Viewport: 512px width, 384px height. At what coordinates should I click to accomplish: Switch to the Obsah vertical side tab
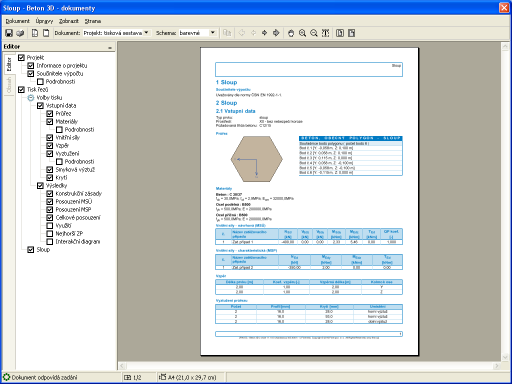[9, 85]
